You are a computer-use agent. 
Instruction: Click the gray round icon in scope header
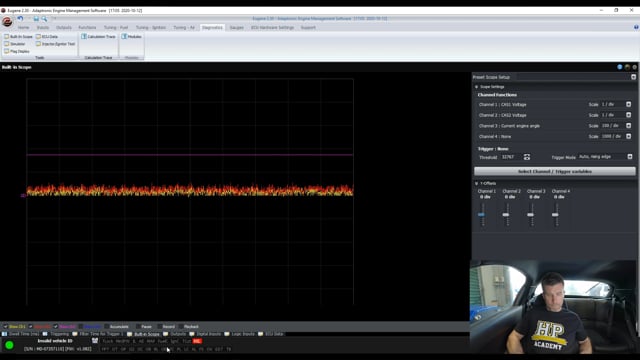635,67
